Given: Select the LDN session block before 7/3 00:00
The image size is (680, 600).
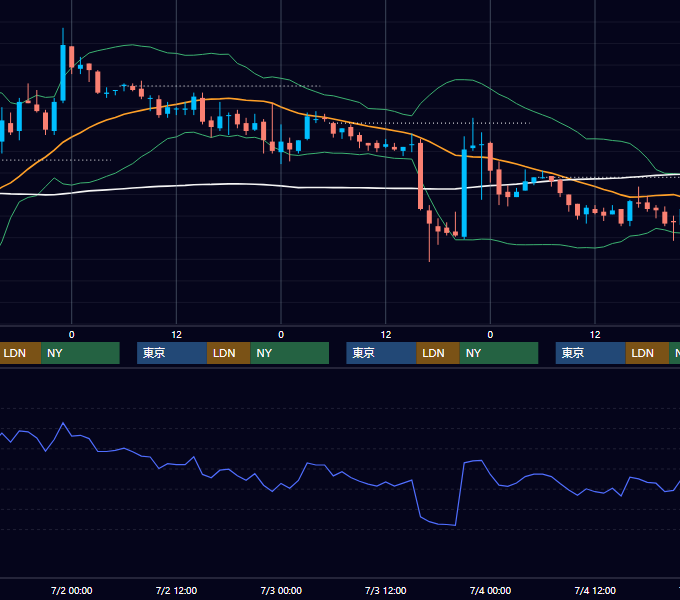Looking at the screenshot, I should (x=229, y=353).
